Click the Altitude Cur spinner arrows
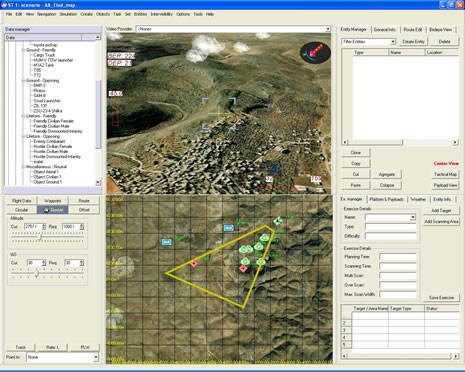This screenshot has width=465, height=372. pyautogui.click(x=44, y=227)
